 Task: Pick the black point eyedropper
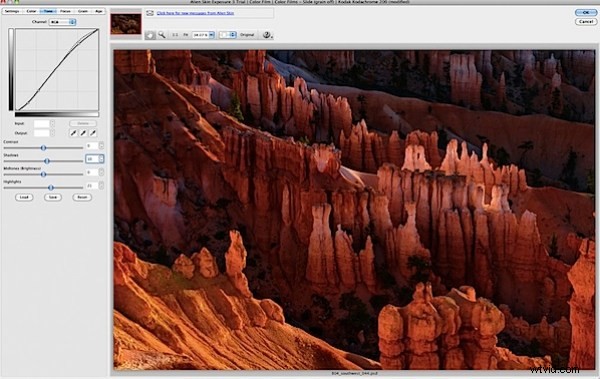(73, 133)
